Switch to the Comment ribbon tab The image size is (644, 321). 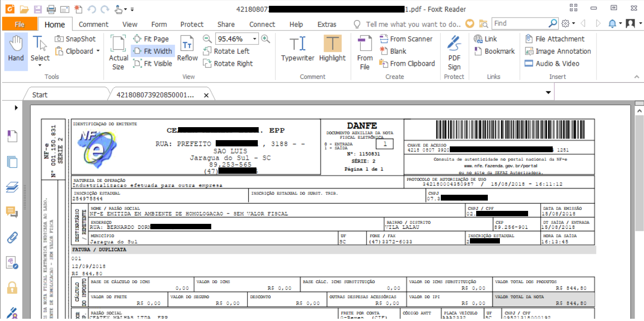pyautogui.click(x=94, y=24)
